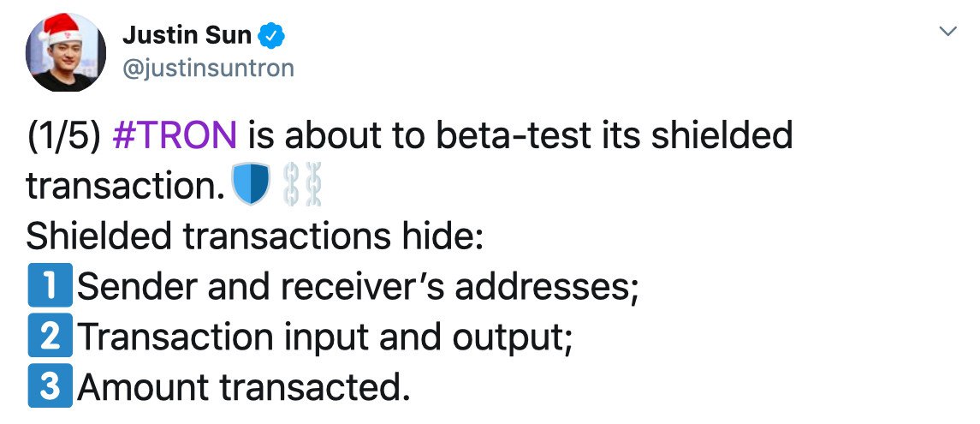Screen dimensions: 980x424
Task: Open the tweet options chevron menu
Action: click(947, 32)
